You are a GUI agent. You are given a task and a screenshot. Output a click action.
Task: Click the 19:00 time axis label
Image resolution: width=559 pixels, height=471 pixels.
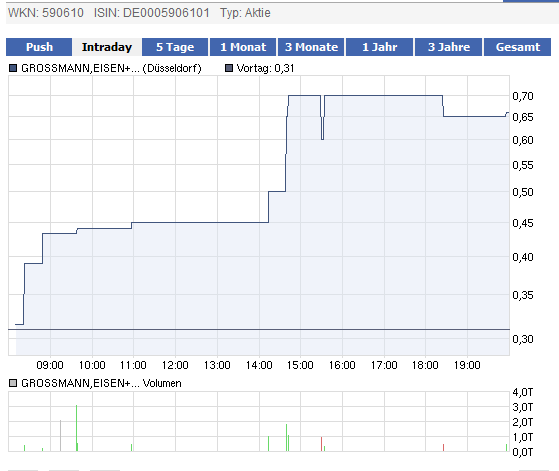pyautogui.click(x=467, y=365)
